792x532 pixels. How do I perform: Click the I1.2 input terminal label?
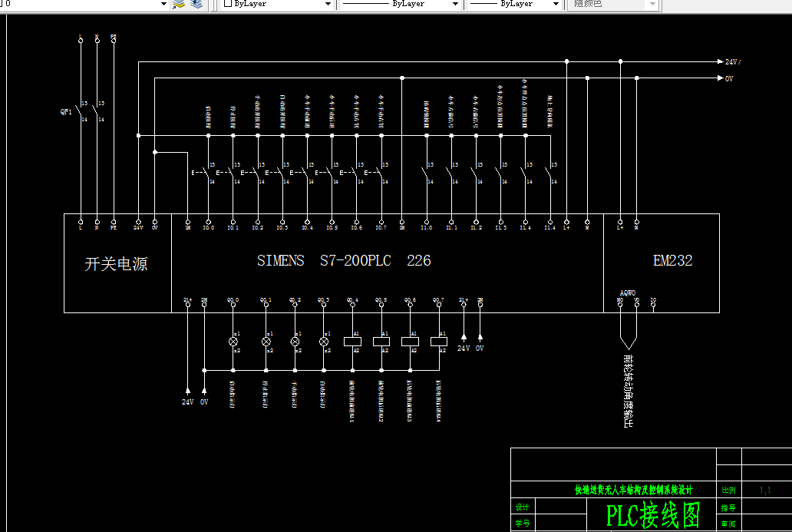coord(477,228)
